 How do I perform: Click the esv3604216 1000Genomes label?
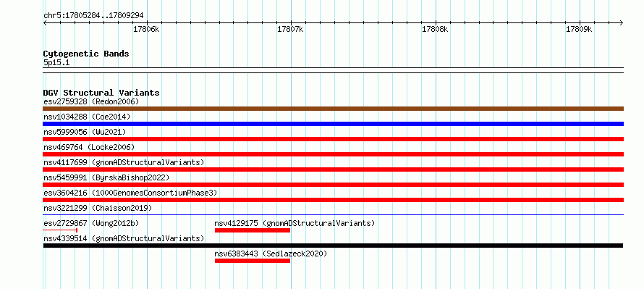pos(130,193)
